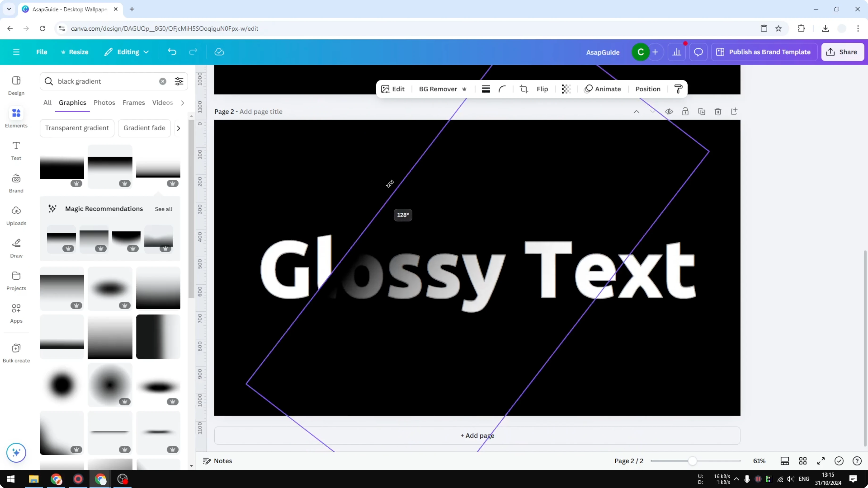This screenshot has width=868, height=488.
Task: Lock Page 2 with the padlock toggle
Action: (686, 112)
